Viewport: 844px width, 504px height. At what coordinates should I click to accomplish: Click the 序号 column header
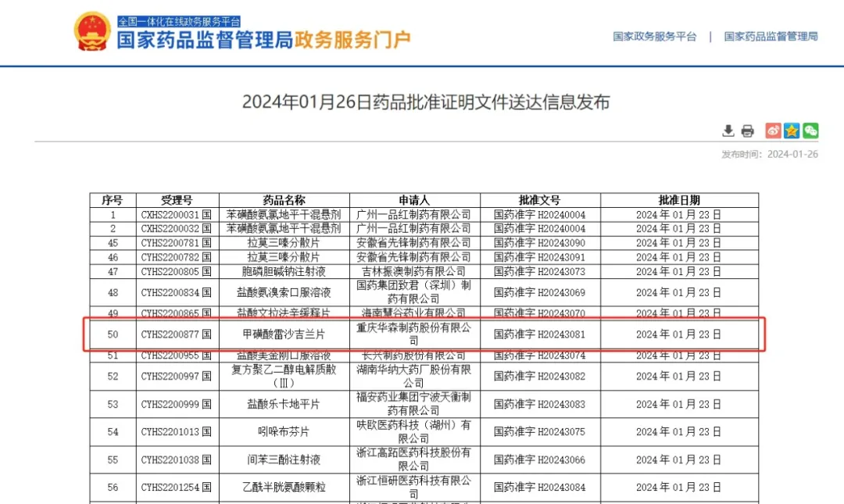tap(113, 200)
